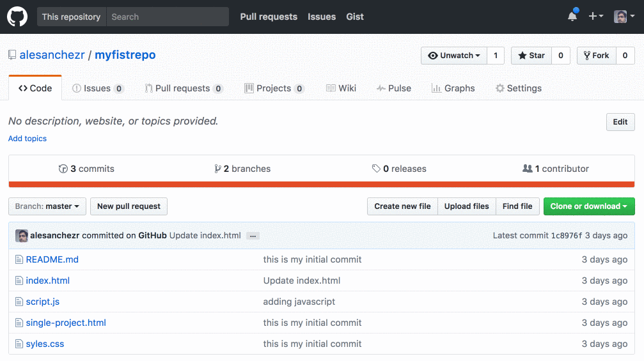Switch to the Code tab
The image size is (644, 361).
pyautogui.click(x=35, y=88)
